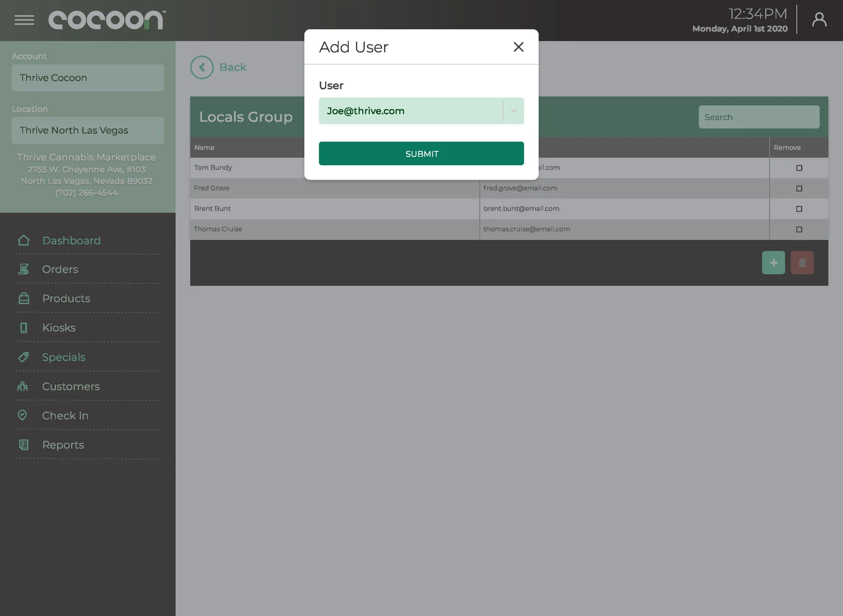The image size is (843, 616).
Task: Click the Search input field
Action: (758, 117)
